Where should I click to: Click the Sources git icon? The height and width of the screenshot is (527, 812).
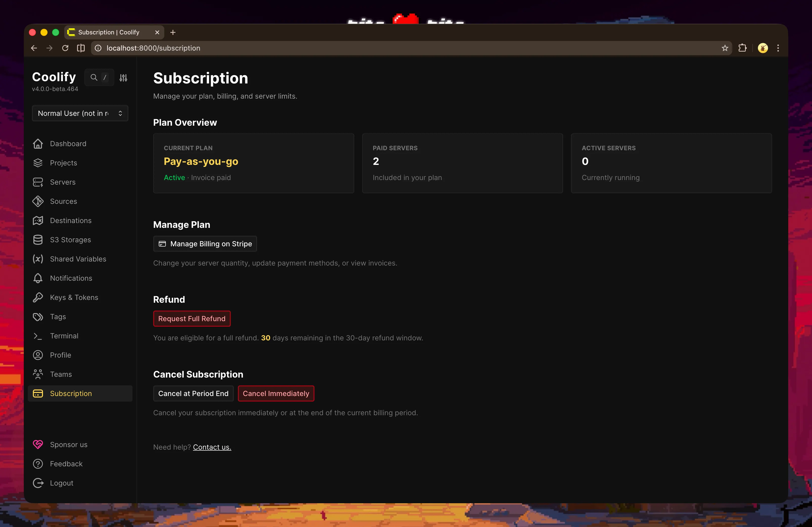click(38, 201)
